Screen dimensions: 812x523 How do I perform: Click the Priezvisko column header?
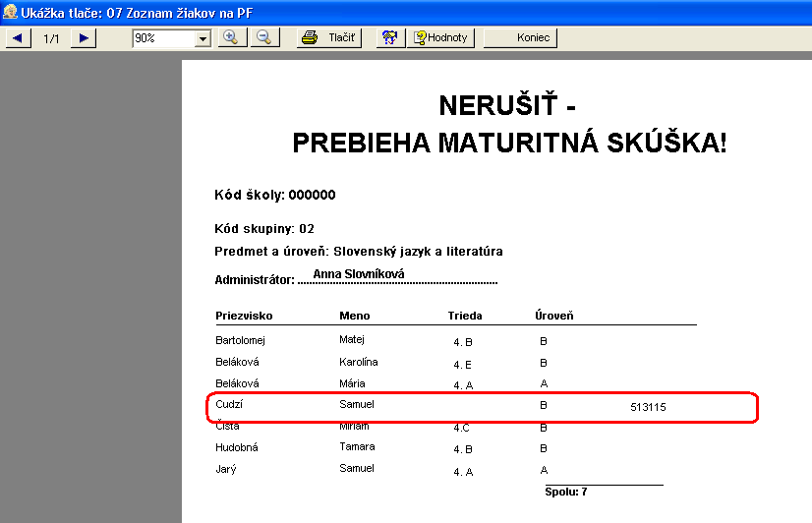tap(244, 316)
